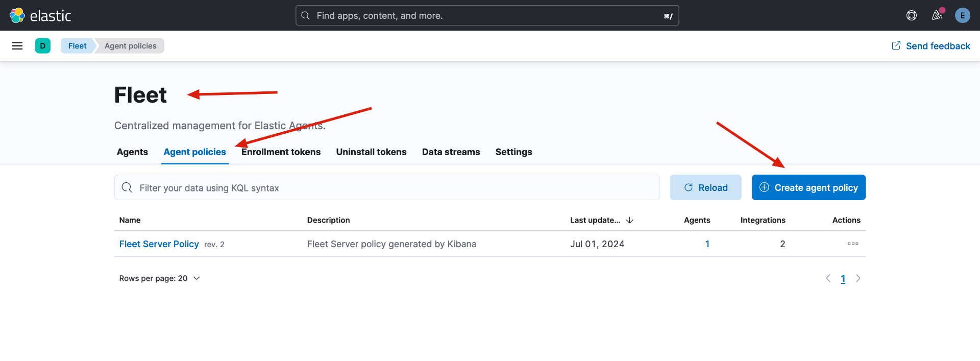Image resolution: width=980 pixels, height=361 pixels.
Task: Switch to the Data streams tab
Action: [x=451, y=152]
